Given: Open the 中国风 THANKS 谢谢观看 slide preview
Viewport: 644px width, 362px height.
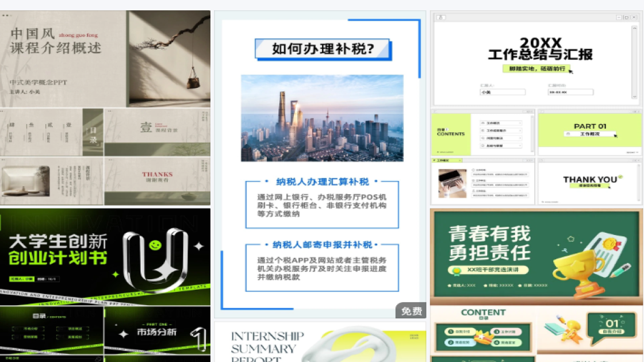Looking at the screenshot, I should [x=158, y=181].
